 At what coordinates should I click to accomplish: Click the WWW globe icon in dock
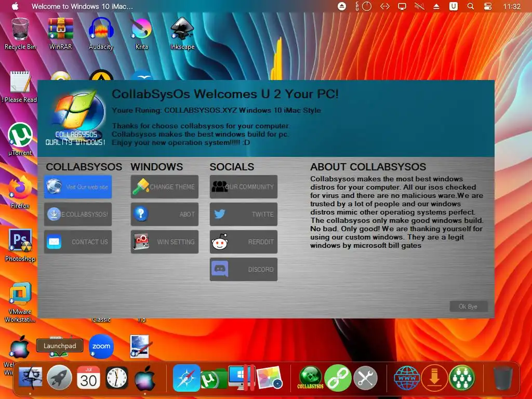coord(407,378)
